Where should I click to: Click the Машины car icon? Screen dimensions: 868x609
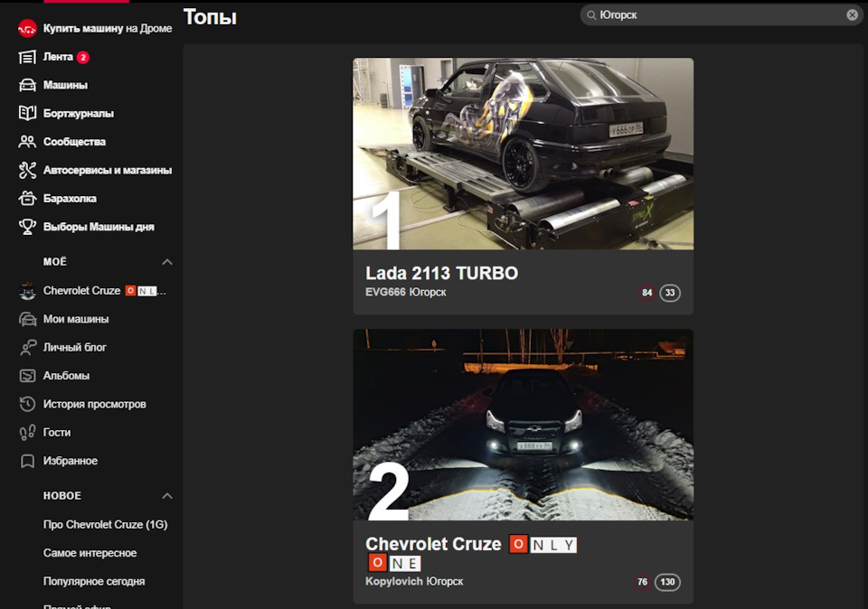pyautogui.click(x=27, y=85)
